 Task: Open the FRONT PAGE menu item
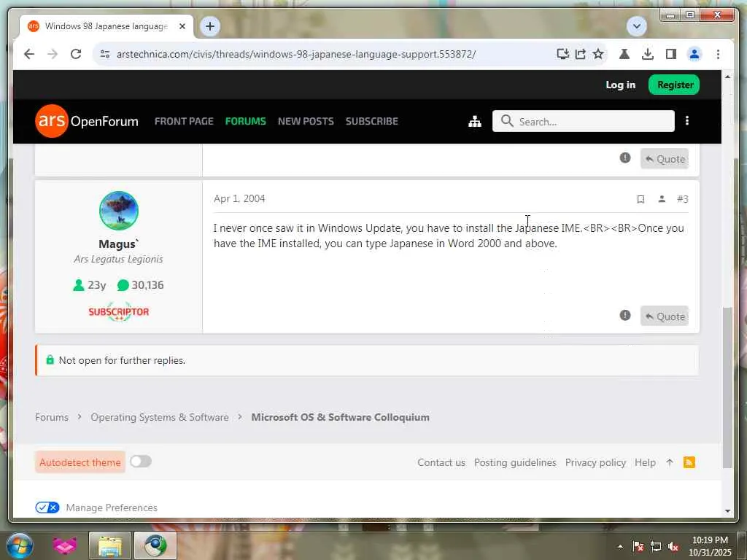tap(184, 122)
